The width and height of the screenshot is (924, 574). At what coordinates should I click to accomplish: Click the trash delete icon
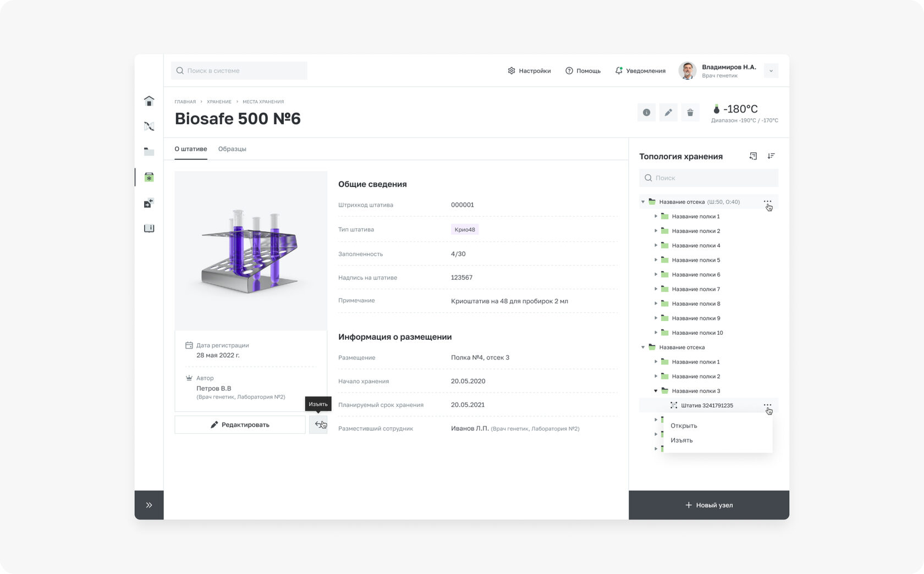(690, 113)
